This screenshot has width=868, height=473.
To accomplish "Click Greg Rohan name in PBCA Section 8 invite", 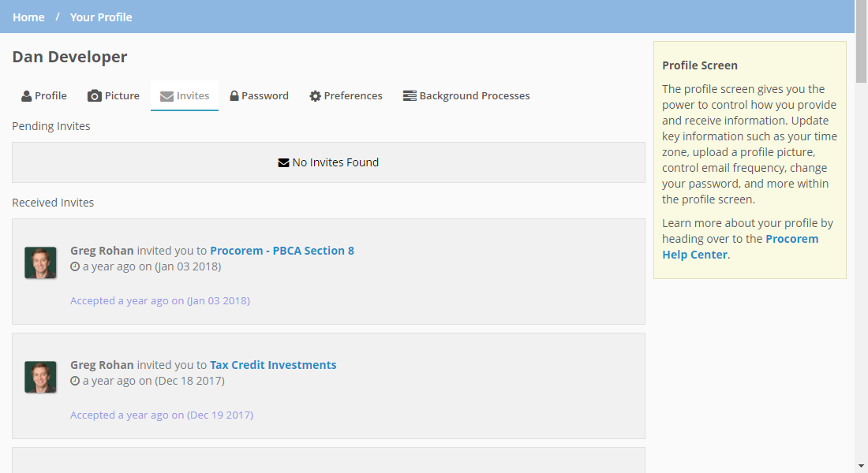I will (102, 251).
